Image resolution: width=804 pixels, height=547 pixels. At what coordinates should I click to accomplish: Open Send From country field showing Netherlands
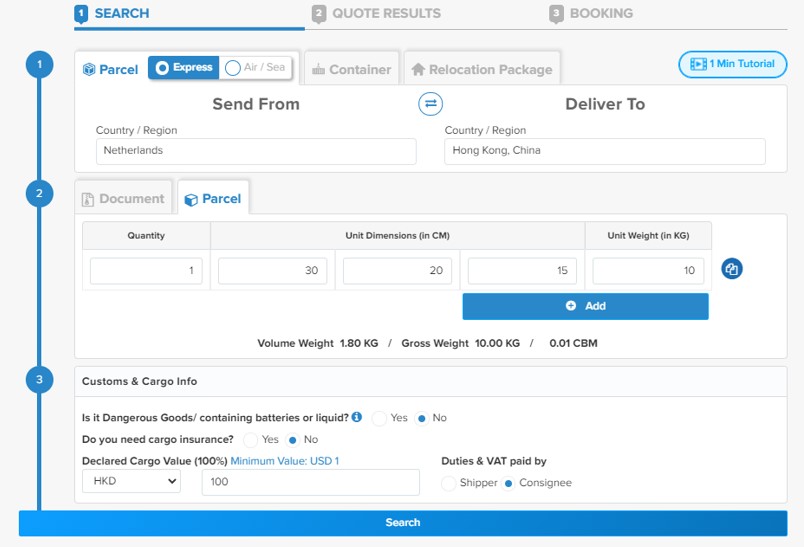pyautogui.click(x=256, y=151)
